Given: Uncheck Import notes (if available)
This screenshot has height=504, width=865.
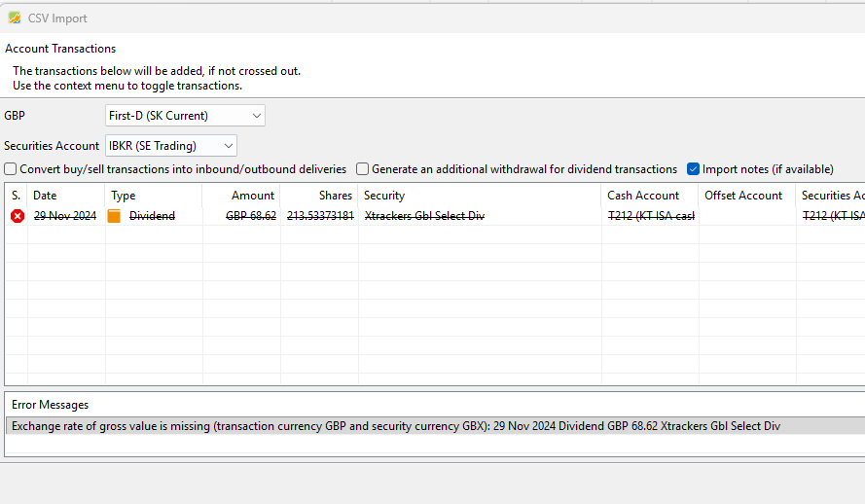Looking at the screenshot, I should [x=693, y=169].
